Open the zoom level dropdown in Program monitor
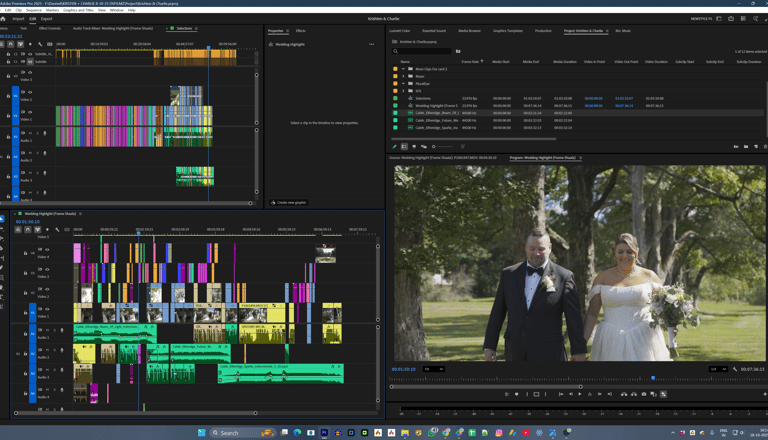768x440 pixels. pyautogui.click(x=433, y=369)
